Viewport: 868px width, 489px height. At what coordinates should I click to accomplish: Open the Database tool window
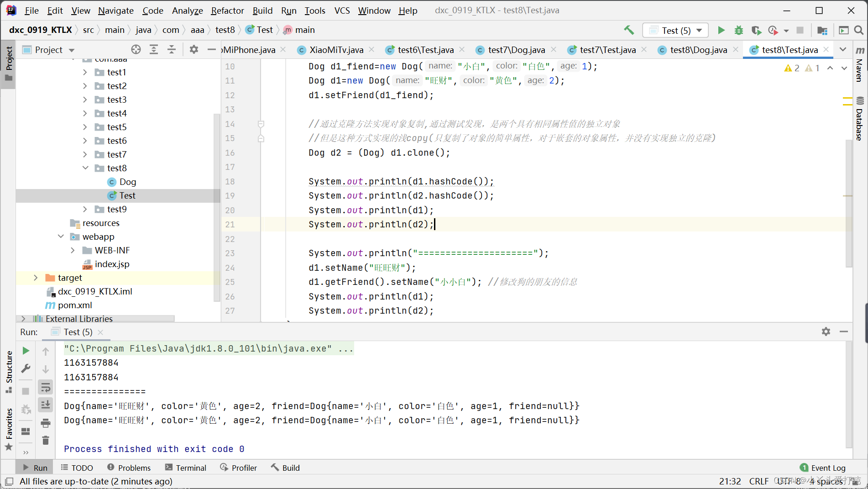tap(860, 119)
